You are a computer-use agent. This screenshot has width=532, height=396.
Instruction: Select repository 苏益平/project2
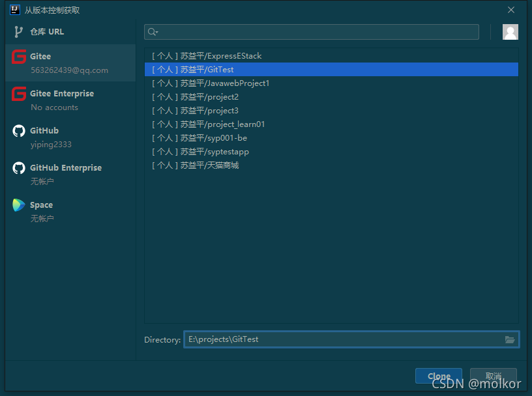point(331,97)
